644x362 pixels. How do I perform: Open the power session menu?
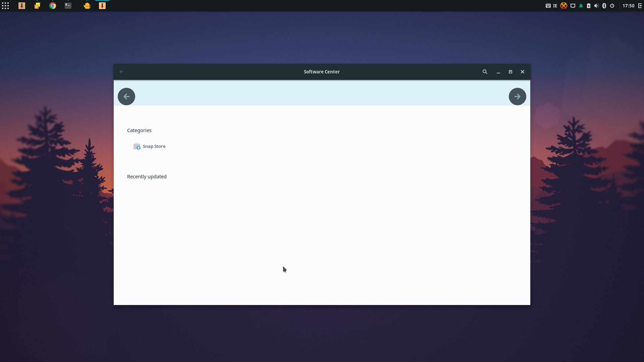(x=612, y=6)
